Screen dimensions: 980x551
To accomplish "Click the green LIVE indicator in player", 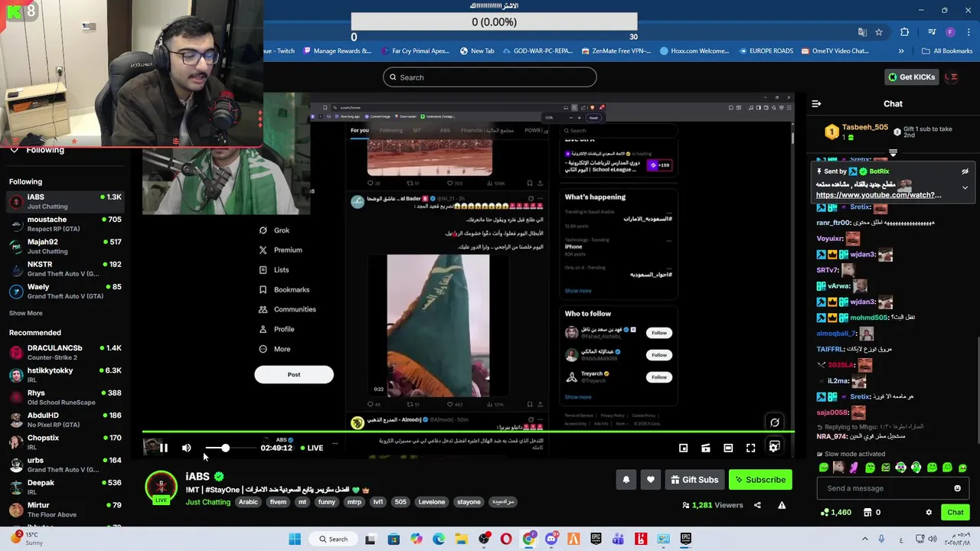I will point(312,448).
